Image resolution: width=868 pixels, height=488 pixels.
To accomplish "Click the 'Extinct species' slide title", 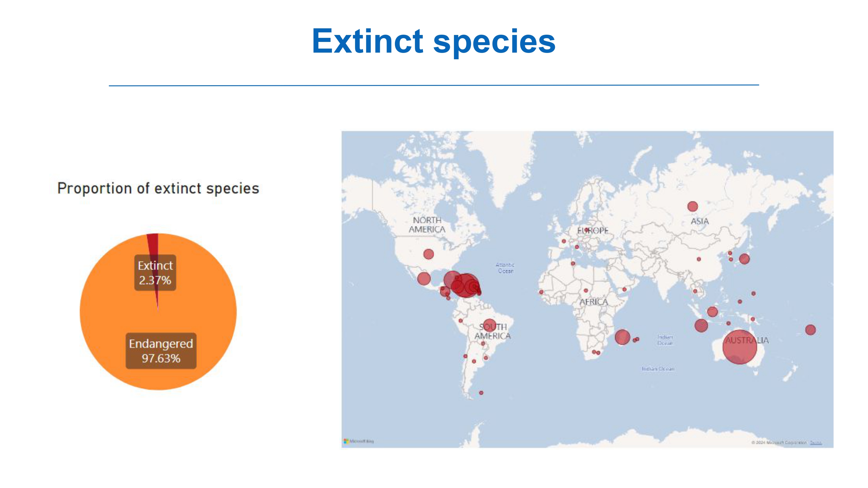I will (433, 41).
